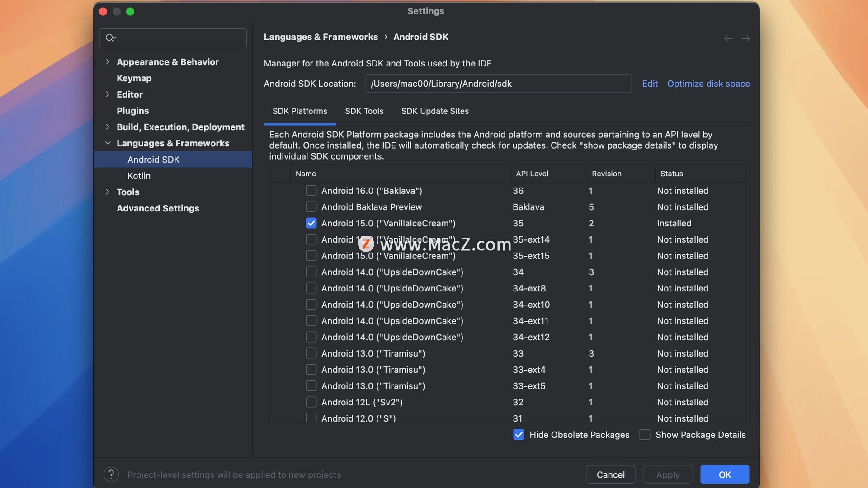
Task: Click the Apply button
Action: [668, 474]
